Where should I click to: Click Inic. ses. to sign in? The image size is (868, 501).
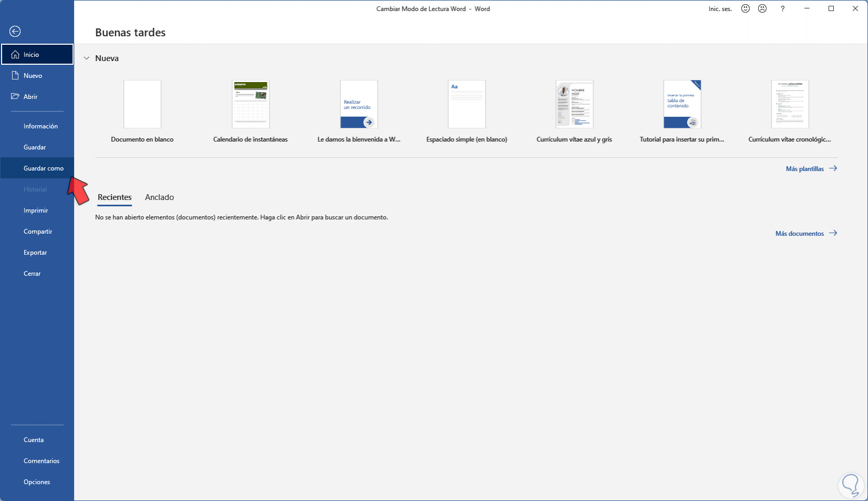720,9
